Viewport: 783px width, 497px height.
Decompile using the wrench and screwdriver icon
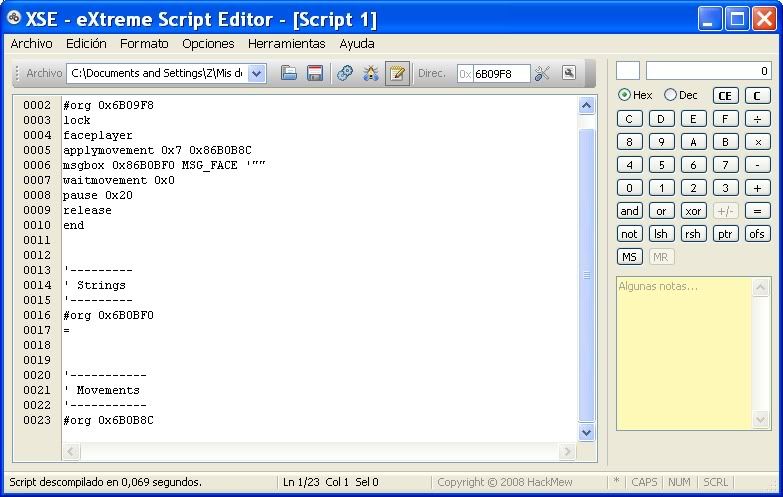[x=542, y=73]
